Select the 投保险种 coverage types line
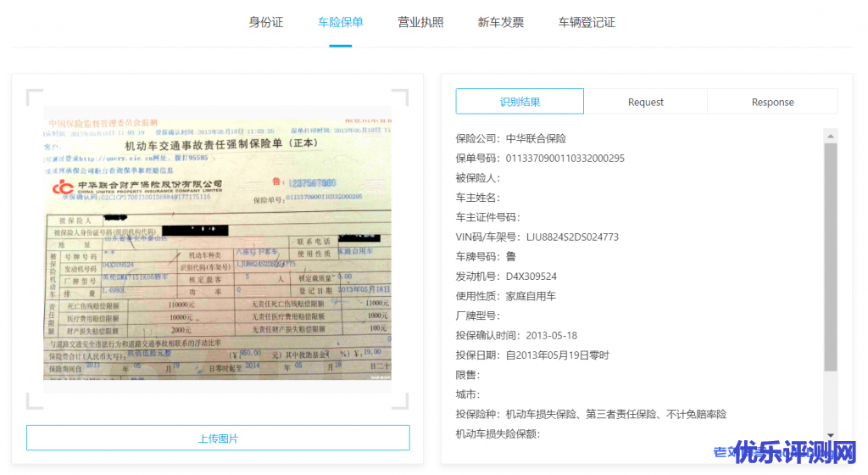 (591, 414)
